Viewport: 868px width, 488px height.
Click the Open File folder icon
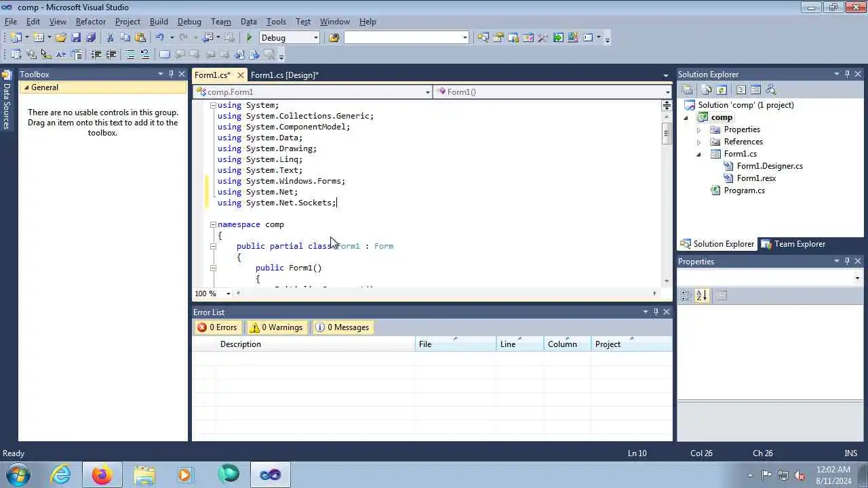point(61,38)
